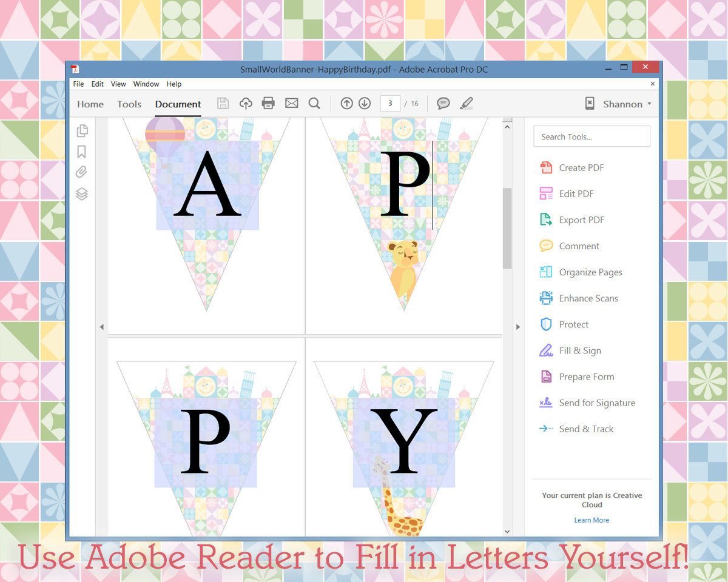Screen dimensions: 728x582
Task: Click the email envelope icon
Action: tap(291, 104)
